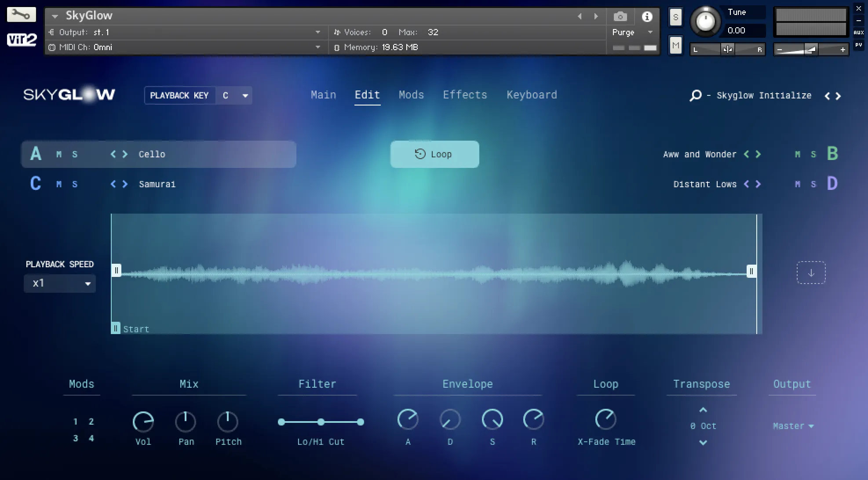Switch to the Effects tab
Screen dimensions: 868x480
pos(465,95)
